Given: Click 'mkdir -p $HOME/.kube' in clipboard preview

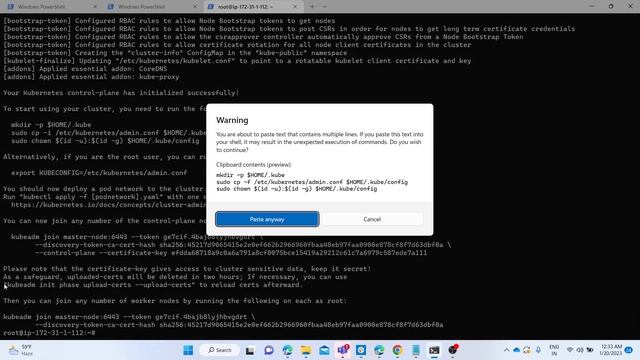Looking at the screenshot, I should point(250,175).
